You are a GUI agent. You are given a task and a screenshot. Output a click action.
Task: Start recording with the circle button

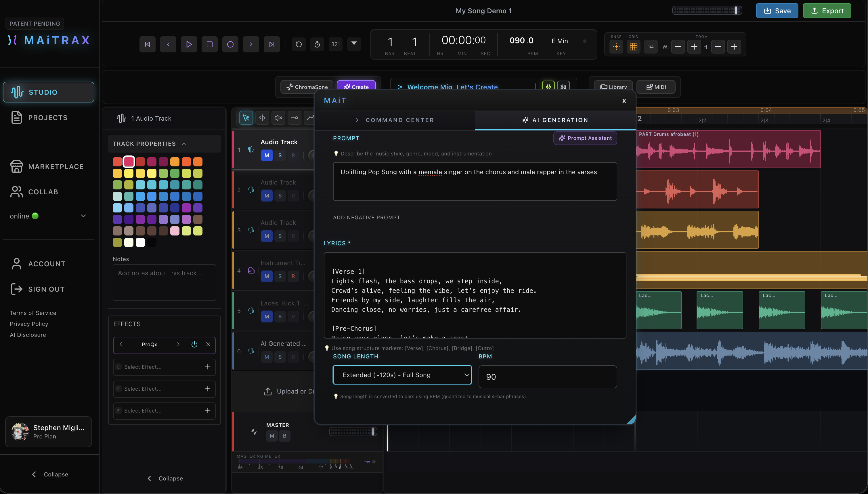230,44
